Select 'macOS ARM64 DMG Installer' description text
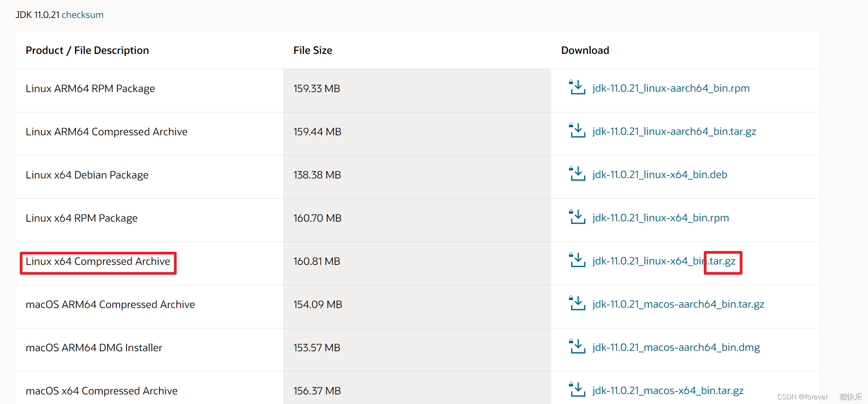 click(94, 348)
